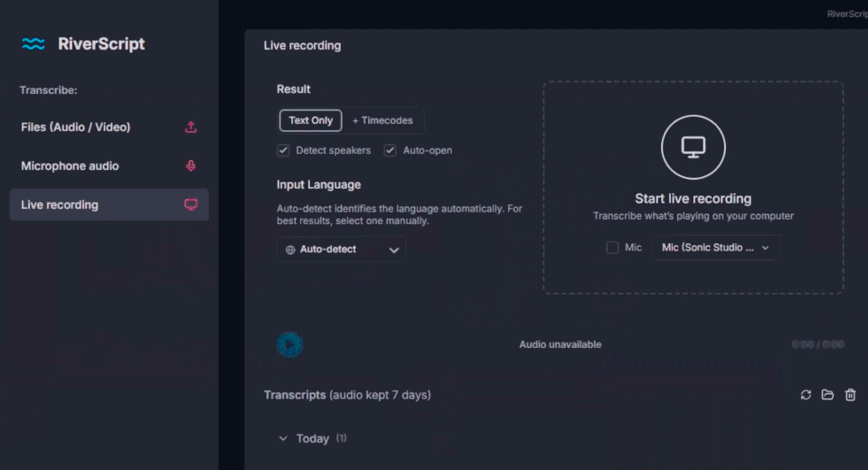Collapse the Today transcripts group
This screenshot has height=470, width=868.
click(283, 438)
